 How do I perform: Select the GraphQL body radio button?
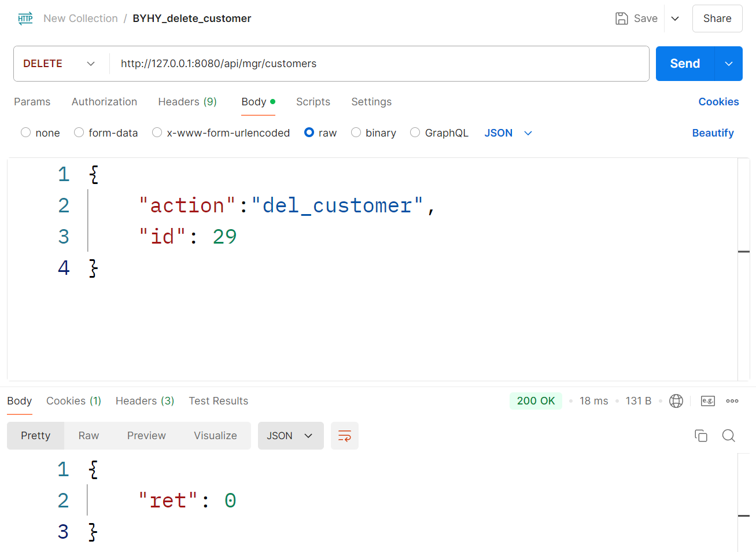tap(415, 133)
